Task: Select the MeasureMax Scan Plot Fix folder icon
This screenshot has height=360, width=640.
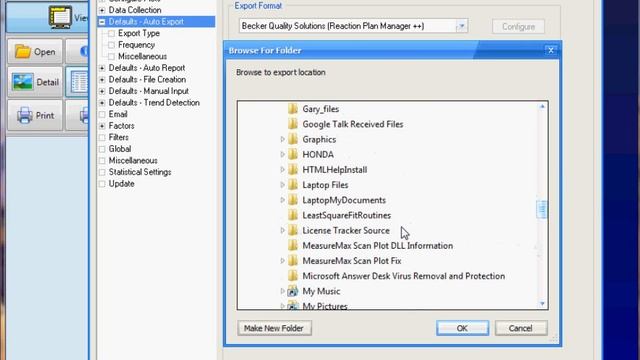Action: coord(293,260)
